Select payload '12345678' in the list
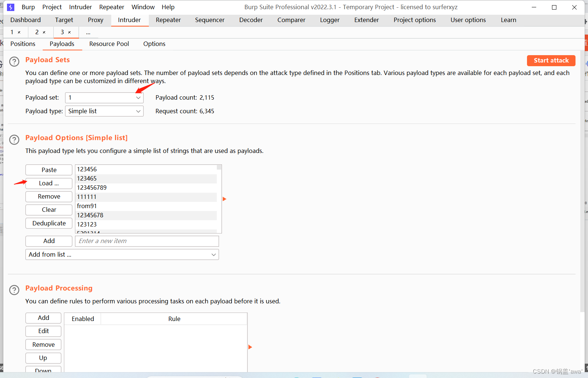 point(146,215)
